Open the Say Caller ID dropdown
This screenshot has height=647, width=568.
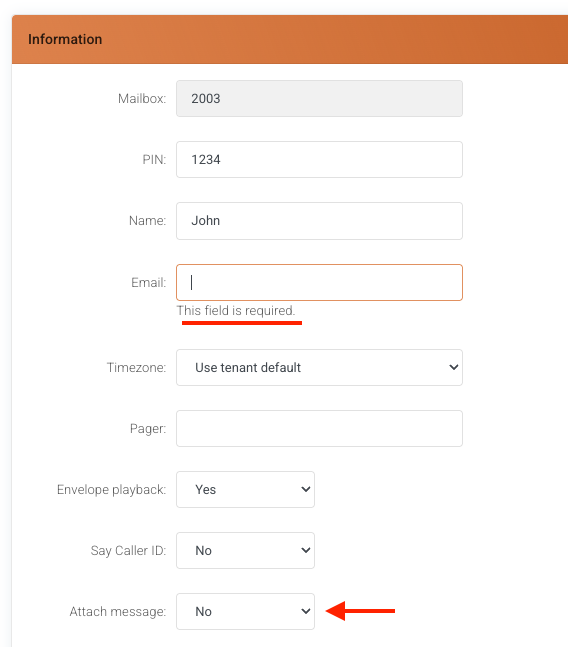[245, 550]
